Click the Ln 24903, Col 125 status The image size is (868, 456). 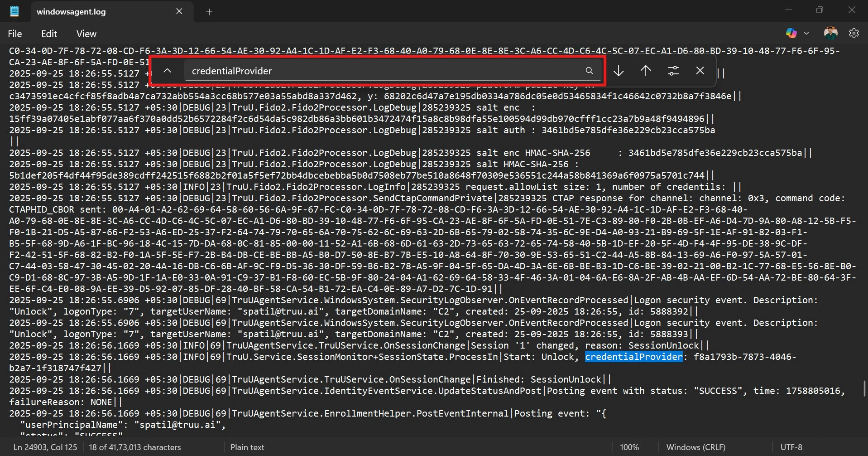pos(45,447)
